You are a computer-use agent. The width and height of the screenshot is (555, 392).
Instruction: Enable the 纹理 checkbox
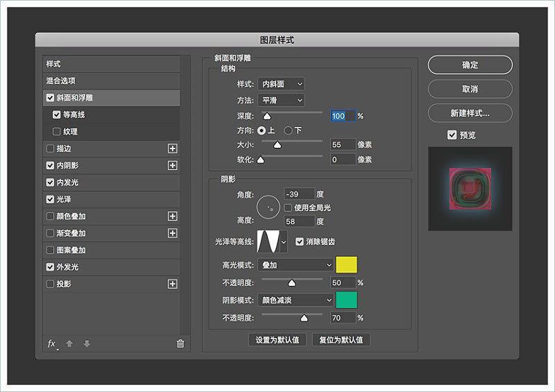57,131
